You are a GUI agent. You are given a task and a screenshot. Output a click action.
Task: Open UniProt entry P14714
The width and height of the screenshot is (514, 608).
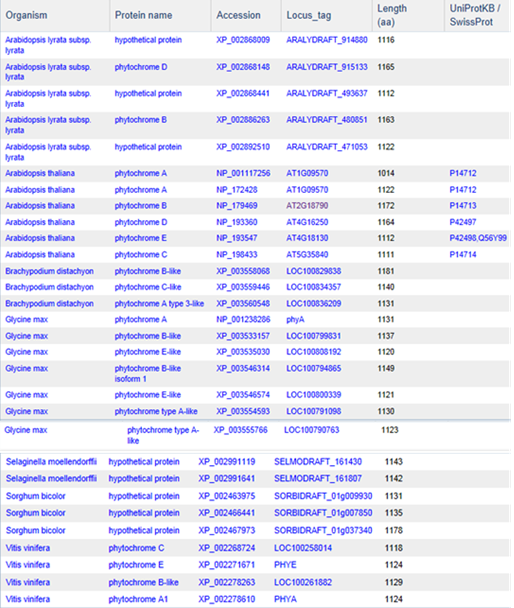[463, 255]
